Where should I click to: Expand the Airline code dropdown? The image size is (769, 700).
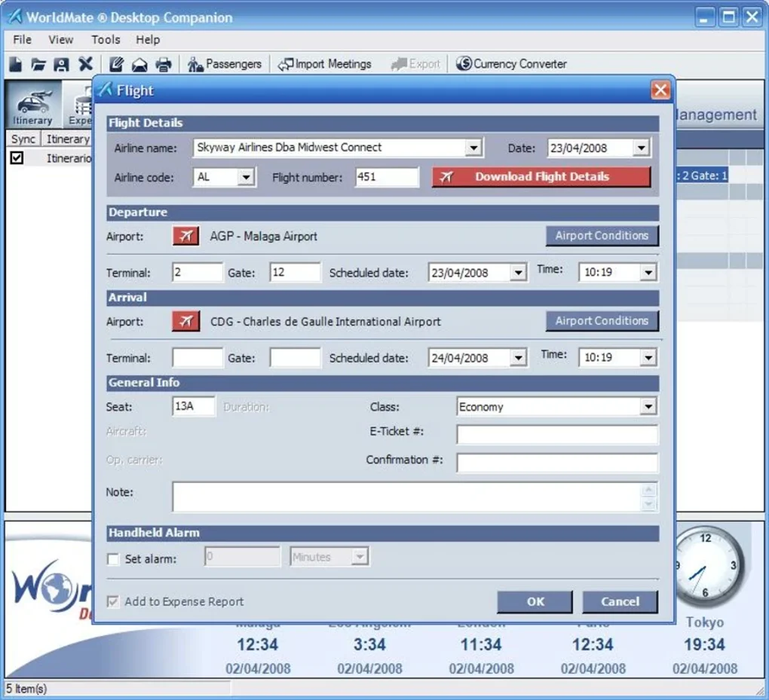point(247,177)
